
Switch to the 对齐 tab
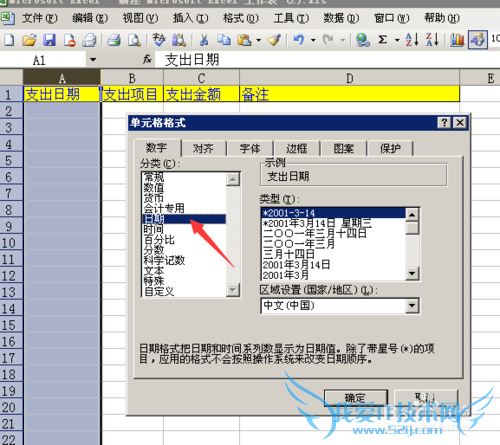pos(203,148)
